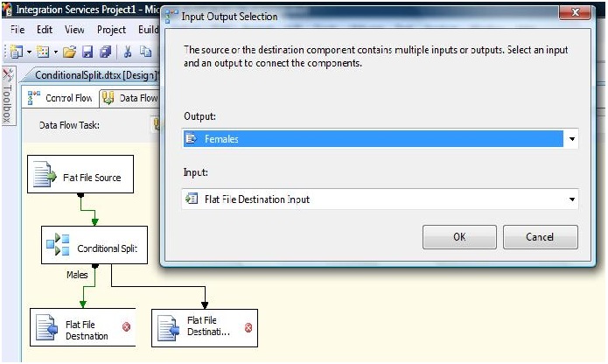Click error icon on right Flat File Destination
Screen dimensions: 608x364
[x=248, y=327]
